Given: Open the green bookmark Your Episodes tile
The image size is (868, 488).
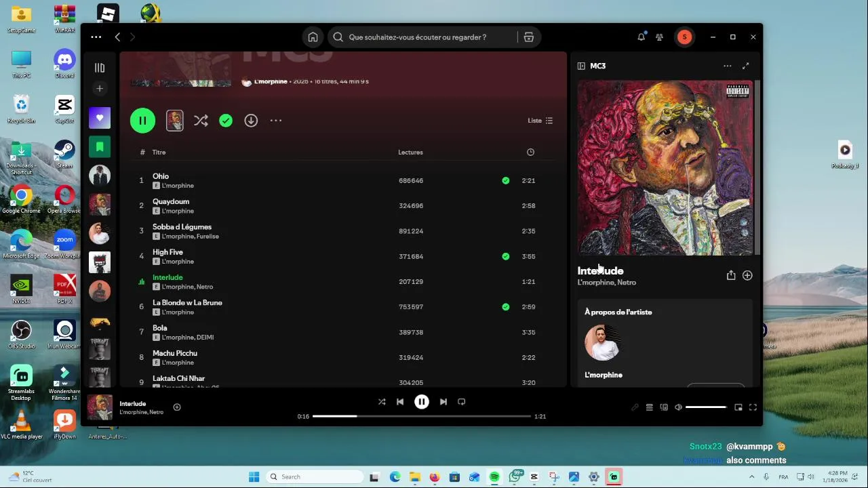Looking at the screenshot, I should [100, 146].
